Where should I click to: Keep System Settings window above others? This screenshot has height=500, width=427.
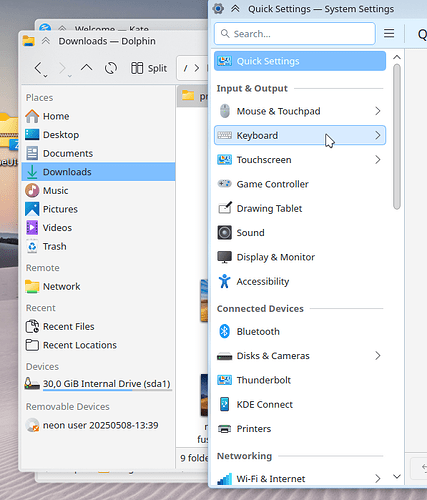pos(235,9)
